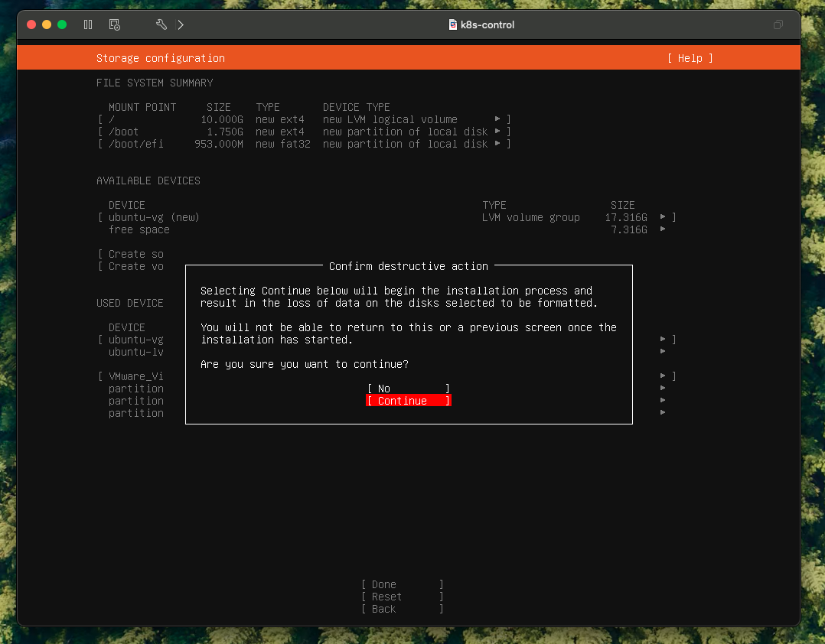Choose No in the confirmation dialog

tap(408, 389)
